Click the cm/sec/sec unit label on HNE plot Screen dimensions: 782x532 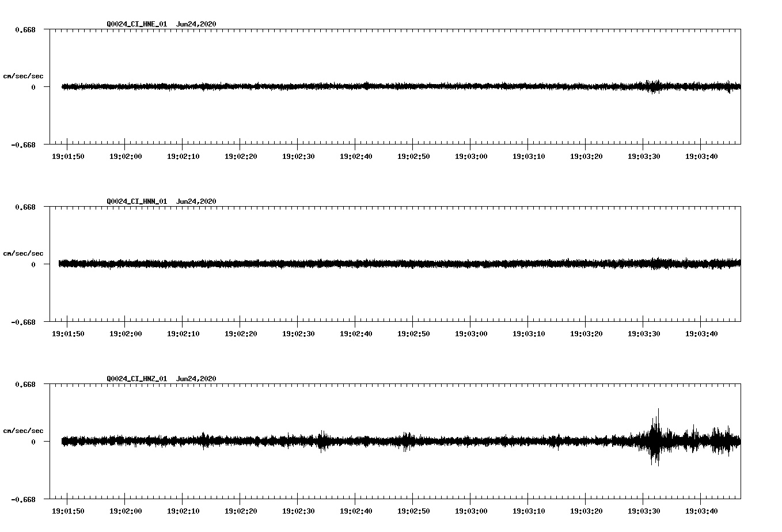[23, 76]
